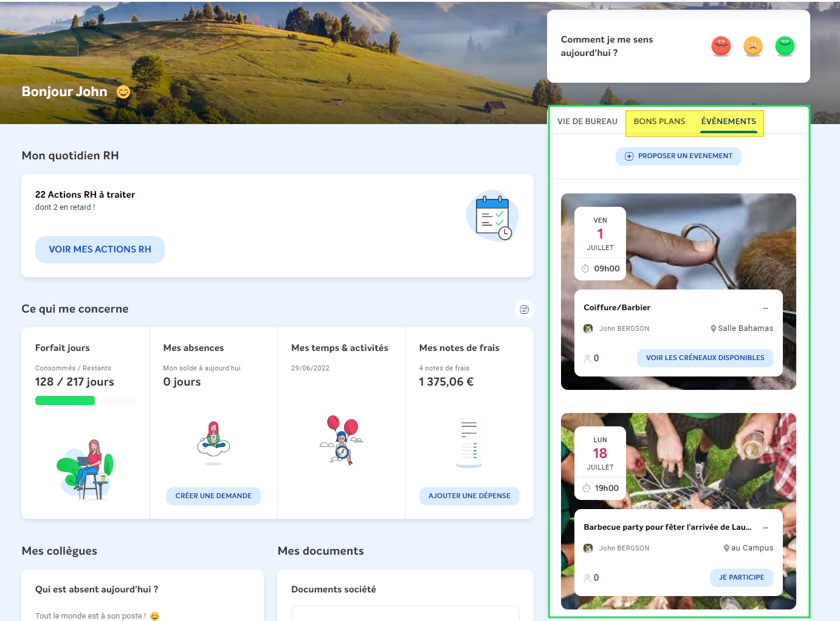Viewport: 840px width, 621px height.
Task: Click John BERGSON avatar on Barbecue event
Action: coord(588,548)
